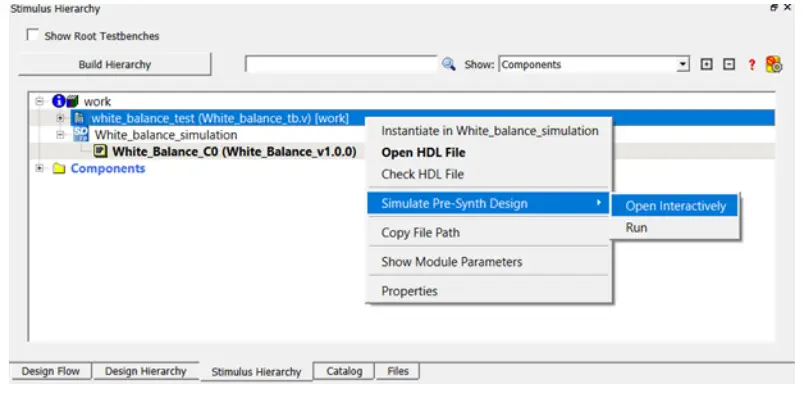Switch to the Design Hierarchy tab

(x=145, y=371)
